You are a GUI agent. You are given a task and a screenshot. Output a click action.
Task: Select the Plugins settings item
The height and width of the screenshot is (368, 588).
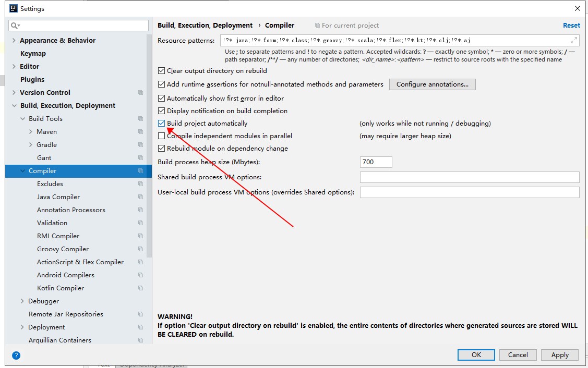click(32, 80)
